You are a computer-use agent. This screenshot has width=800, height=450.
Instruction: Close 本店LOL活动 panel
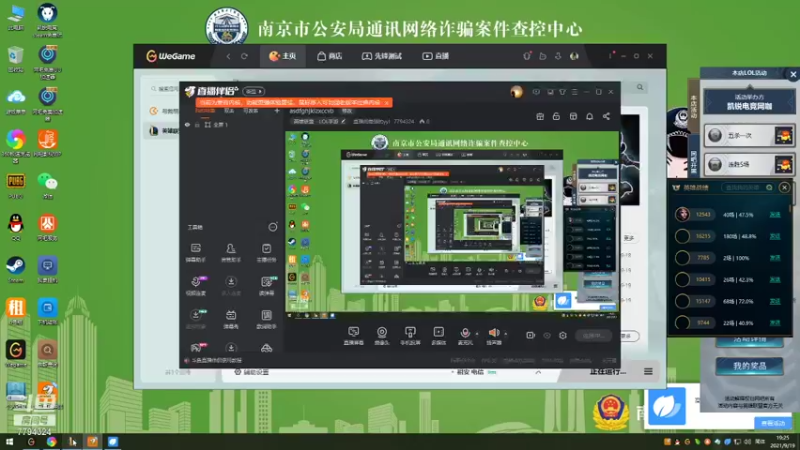[x=793, y=74]
